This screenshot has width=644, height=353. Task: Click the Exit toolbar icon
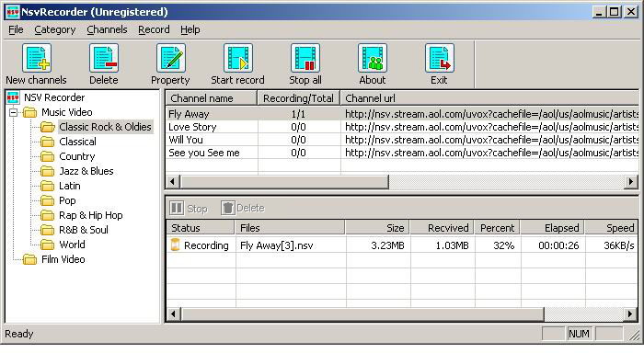pyautogui.click(x=440, y=58)
